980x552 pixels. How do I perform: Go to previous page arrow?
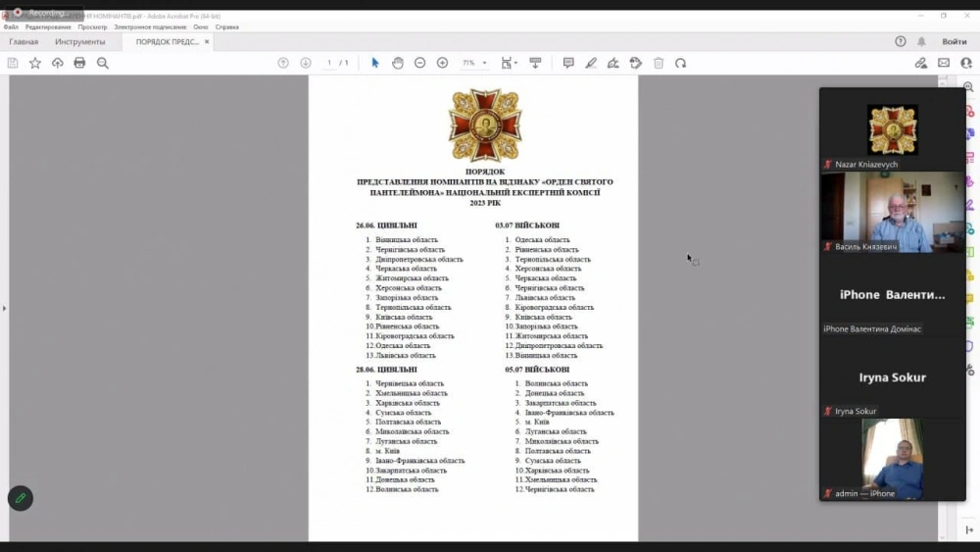[x=283, y=63]
